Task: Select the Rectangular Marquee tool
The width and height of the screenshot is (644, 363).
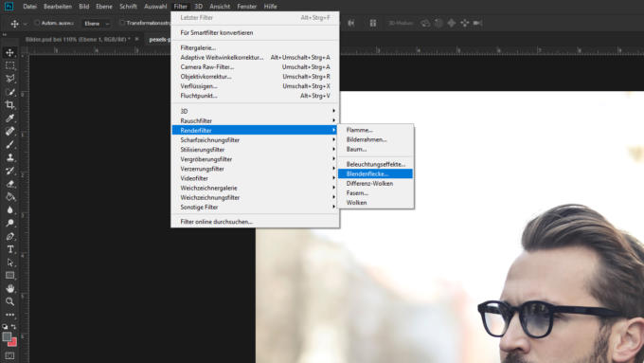Action: point(9,65)
